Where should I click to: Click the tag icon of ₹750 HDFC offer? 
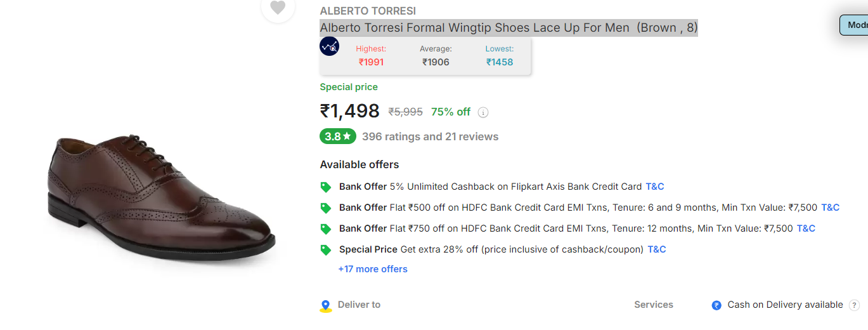[326, 229]
